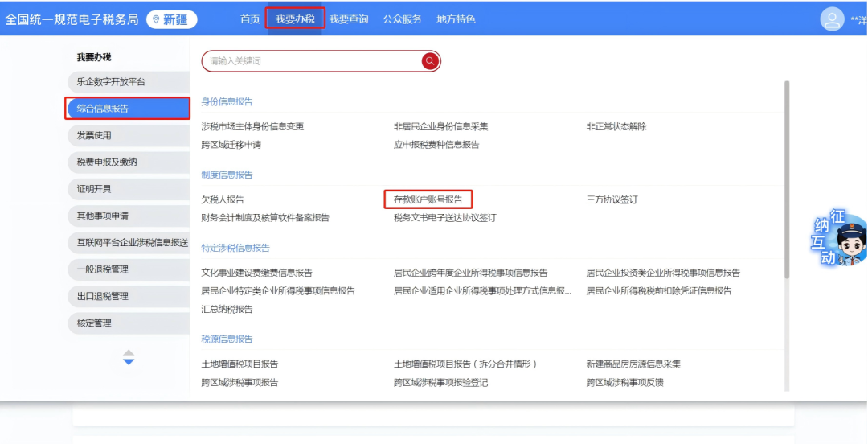Click the 税源信息报告 section heading
The height and width of the screenshot is (444, 868).
point(227,339)
